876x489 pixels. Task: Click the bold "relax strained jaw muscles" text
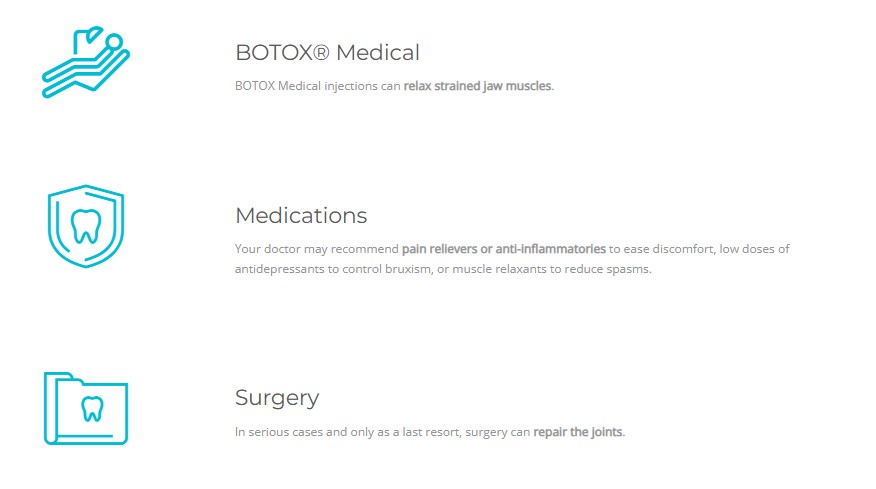pyautogui.click(x=477, y=86)
